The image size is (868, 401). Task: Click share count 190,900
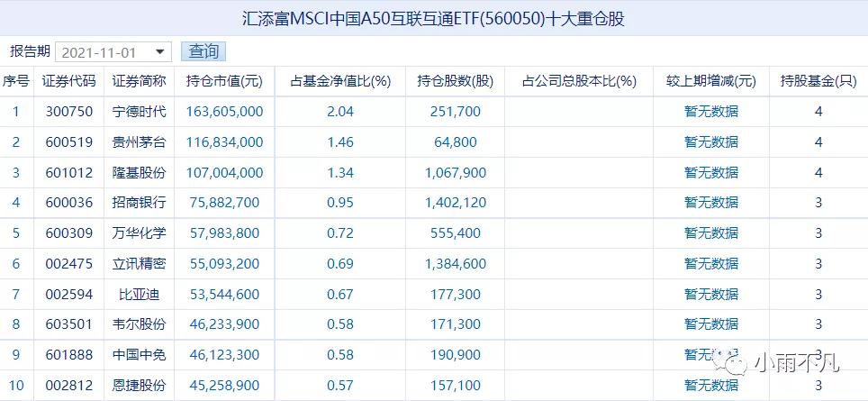pyautogui.click(x=455, y=354)
